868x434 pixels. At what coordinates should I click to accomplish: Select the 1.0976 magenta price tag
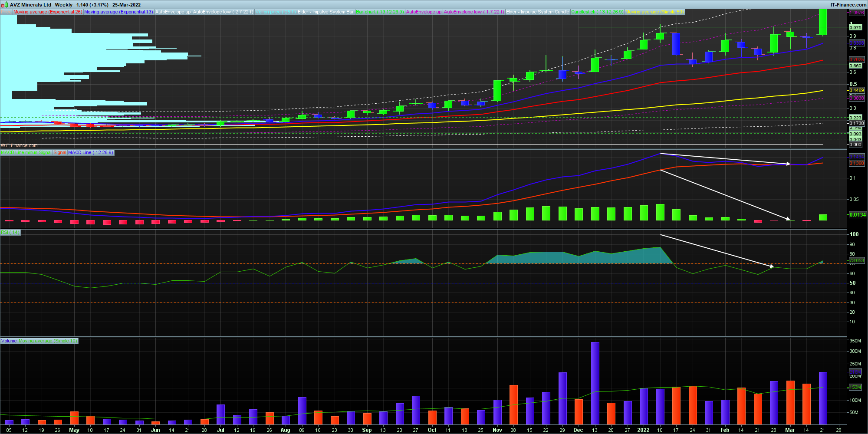coord(857,13)
